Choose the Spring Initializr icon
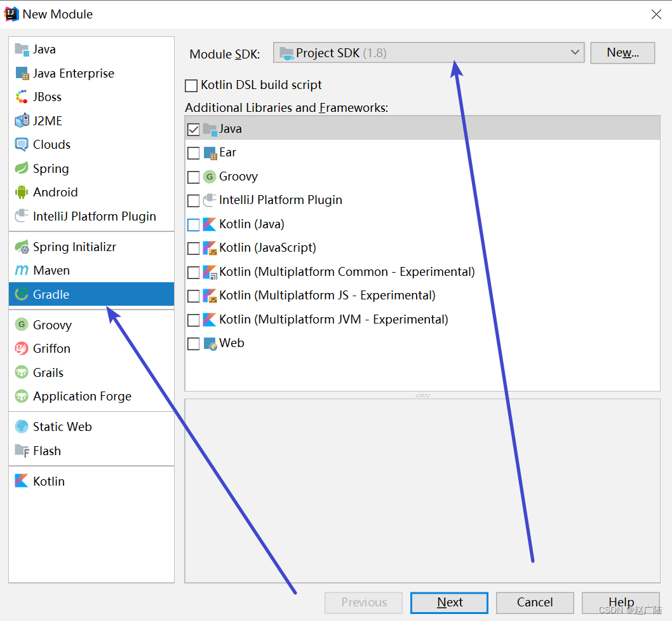This screenshot has width=672, height=621. (x=22, y=247)
